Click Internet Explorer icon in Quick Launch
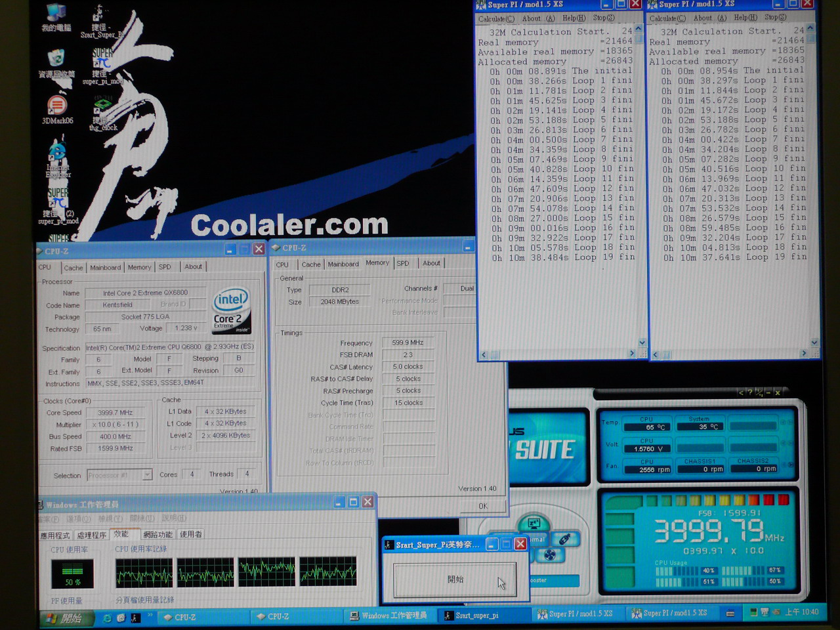840x630 pixels. click(108, 618)
